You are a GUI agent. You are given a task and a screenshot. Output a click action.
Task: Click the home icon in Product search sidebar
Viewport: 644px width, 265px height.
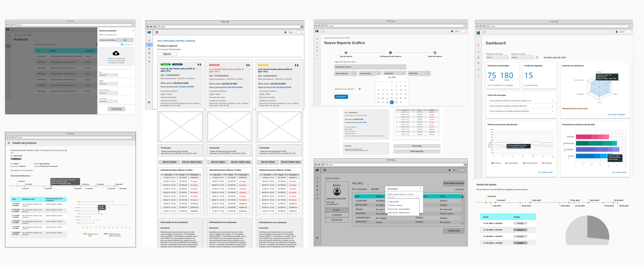pos(149,40)
